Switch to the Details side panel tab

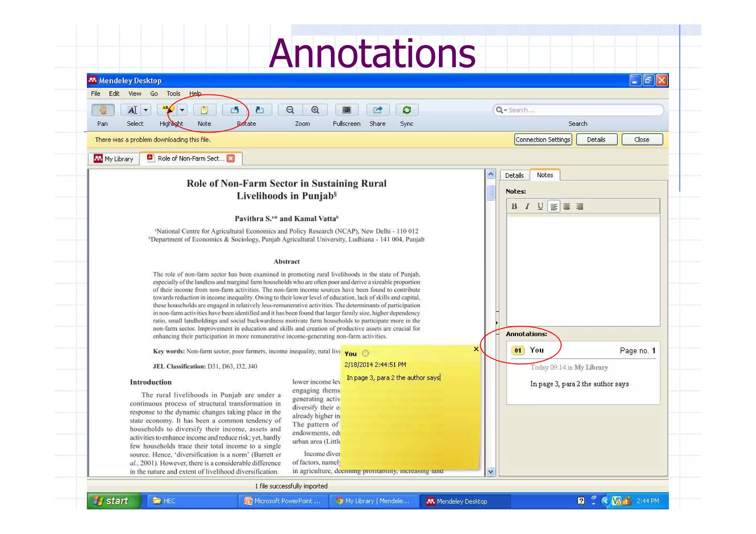pos(514,175)
